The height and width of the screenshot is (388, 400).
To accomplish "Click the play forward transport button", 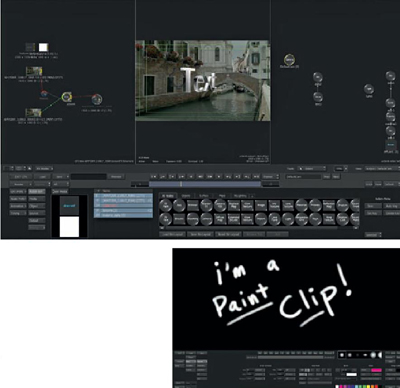I will point(219,176).
